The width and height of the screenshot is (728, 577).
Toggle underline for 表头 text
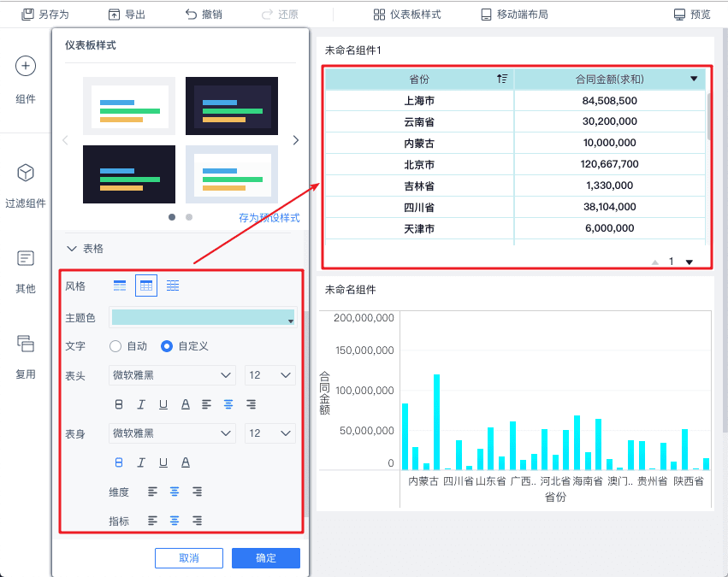(x=163, y=404)
